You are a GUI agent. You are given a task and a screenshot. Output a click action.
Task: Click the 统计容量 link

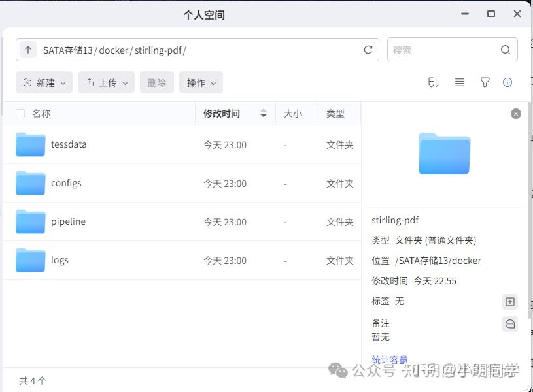click(x=390, y=360)
